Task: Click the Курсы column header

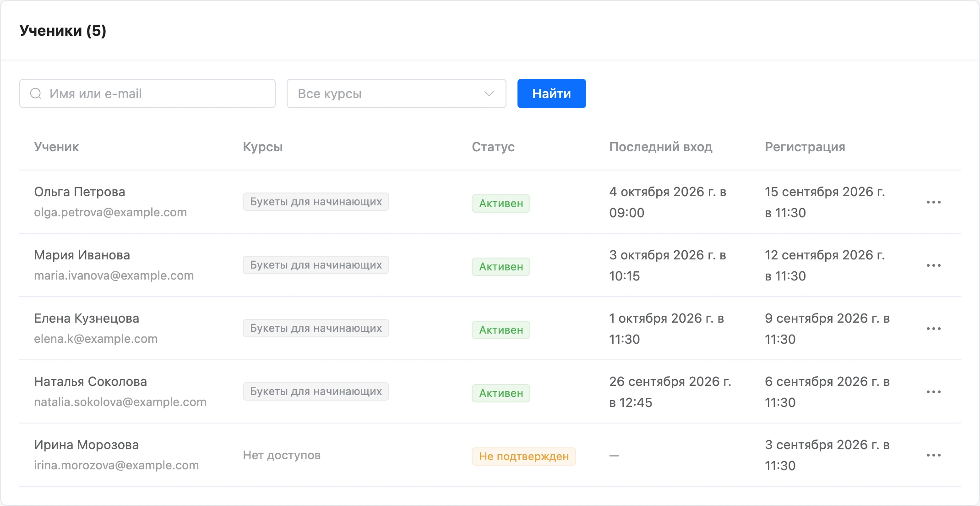Action: 263,147
